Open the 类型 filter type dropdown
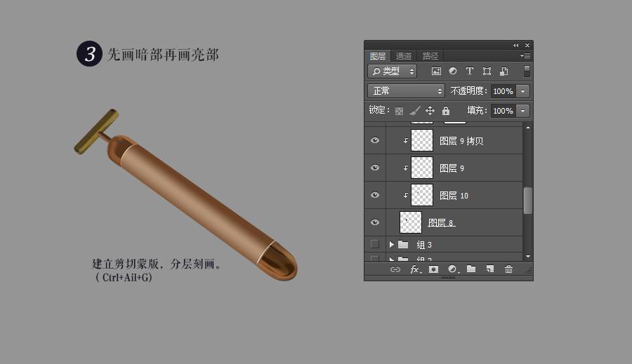This screenshot has height=364, width=632. pos(392,72)
